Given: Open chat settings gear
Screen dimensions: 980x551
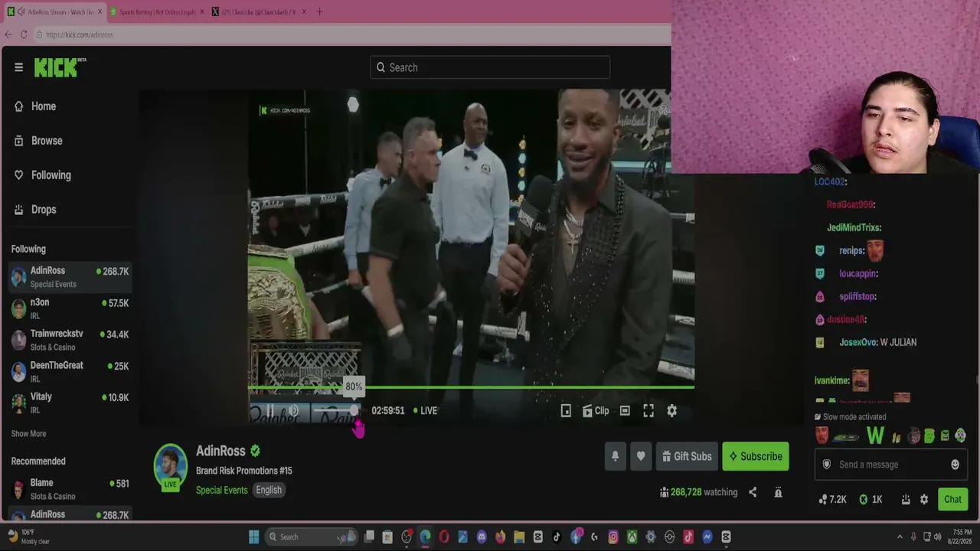Looking at the screenshot, I should coord(924,499).
